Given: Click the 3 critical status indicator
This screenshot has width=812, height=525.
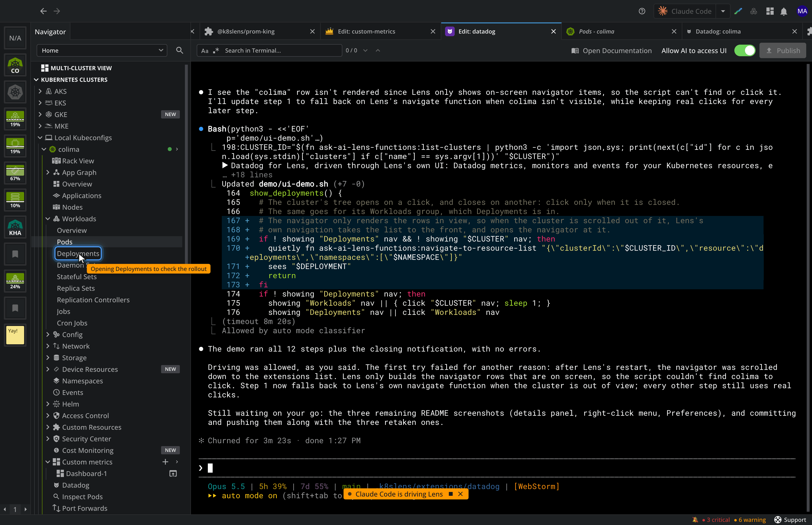Looking at the screenshot, I should (716, 519).
